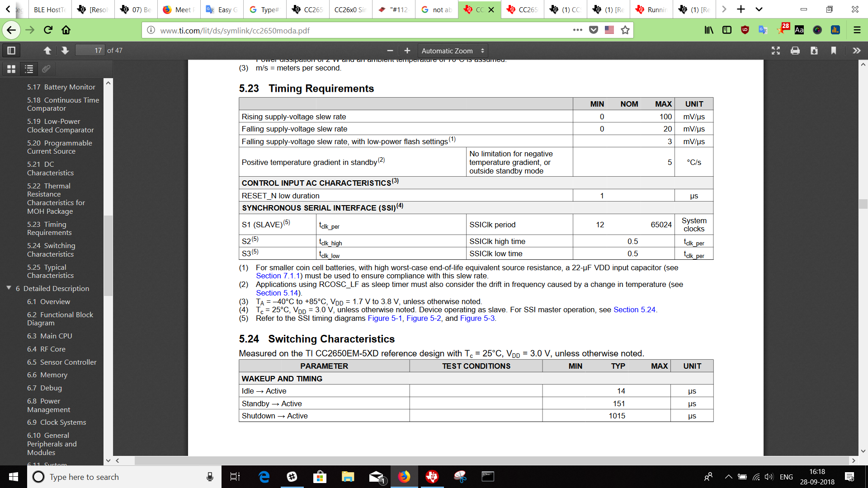Open the page thumbnails panel
The width and height of the screenshot is (868, 488).
coord(11,69)
